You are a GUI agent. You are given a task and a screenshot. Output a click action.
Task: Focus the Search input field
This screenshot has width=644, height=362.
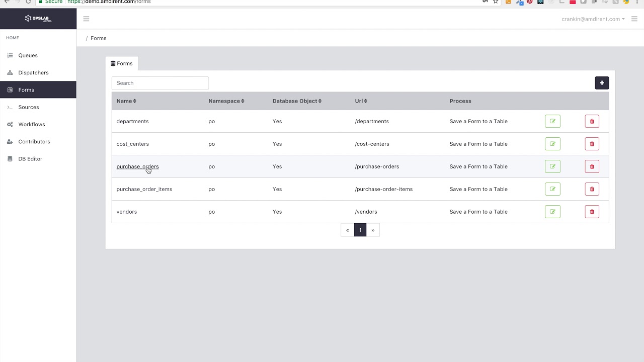click(x=160, y=83)
